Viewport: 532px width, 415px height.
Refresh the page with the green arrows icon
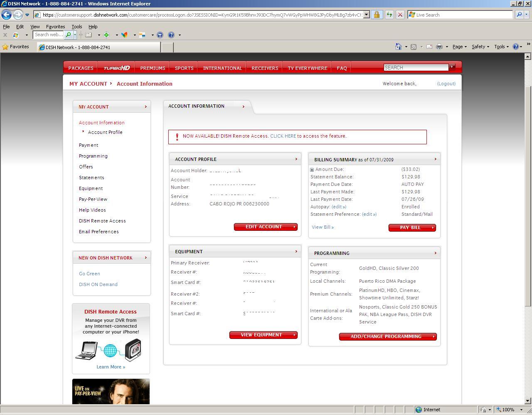[x=389, y=15]
